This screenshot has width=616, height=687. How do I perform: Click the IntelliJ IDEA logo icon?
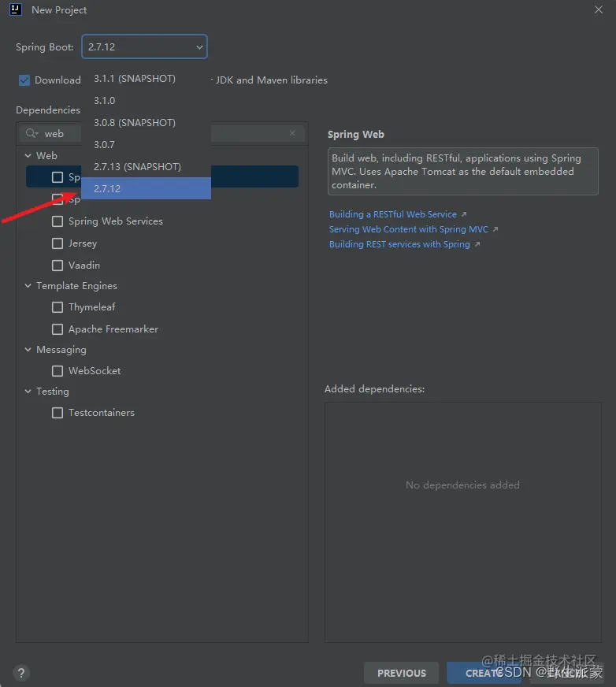click(16, 9)
